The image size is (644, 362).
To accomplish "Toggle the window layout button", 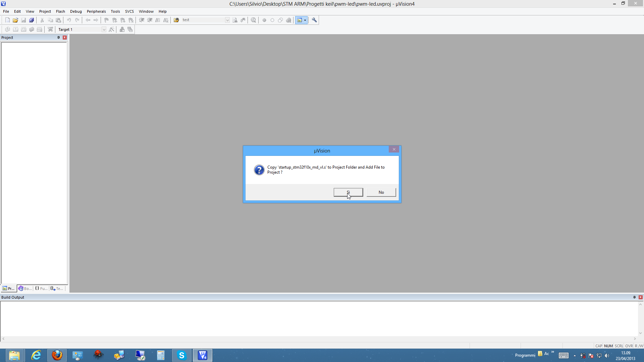I will 300,20.
